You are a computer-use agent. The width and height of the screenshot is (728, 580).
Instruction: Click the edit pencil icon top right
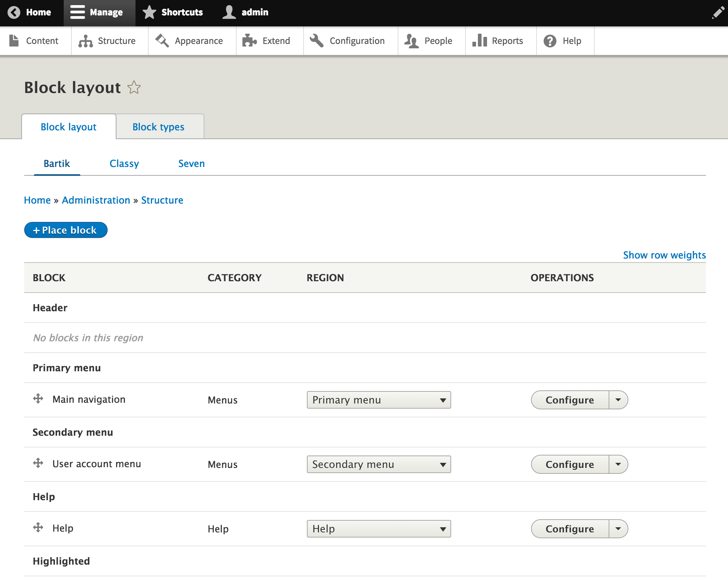(x=717, y=12)
